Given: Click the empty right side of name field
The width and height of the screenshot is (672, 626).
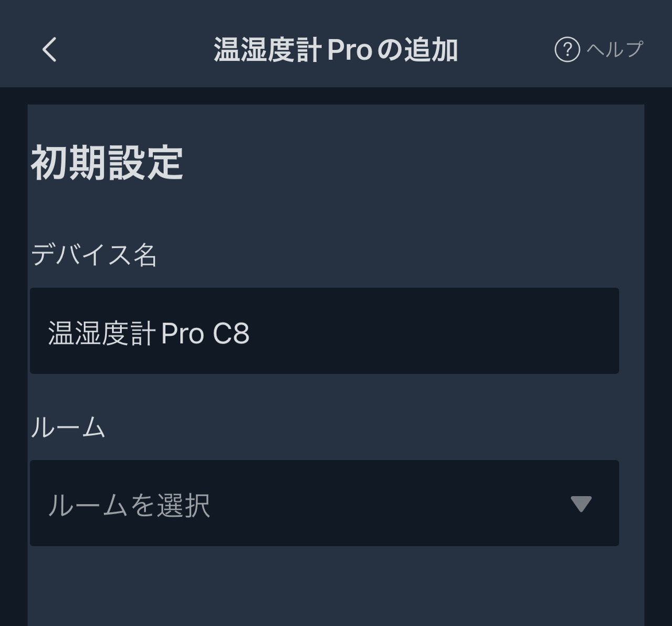Looking at the screenshot, I should pyautogui.click(x=472, y=331).
